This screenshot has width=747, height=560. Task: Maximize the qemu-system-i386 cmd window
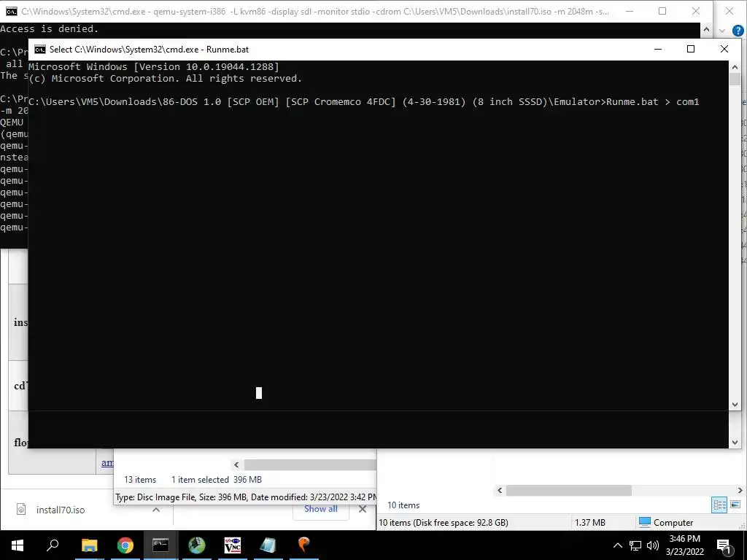tap(662, 12)
